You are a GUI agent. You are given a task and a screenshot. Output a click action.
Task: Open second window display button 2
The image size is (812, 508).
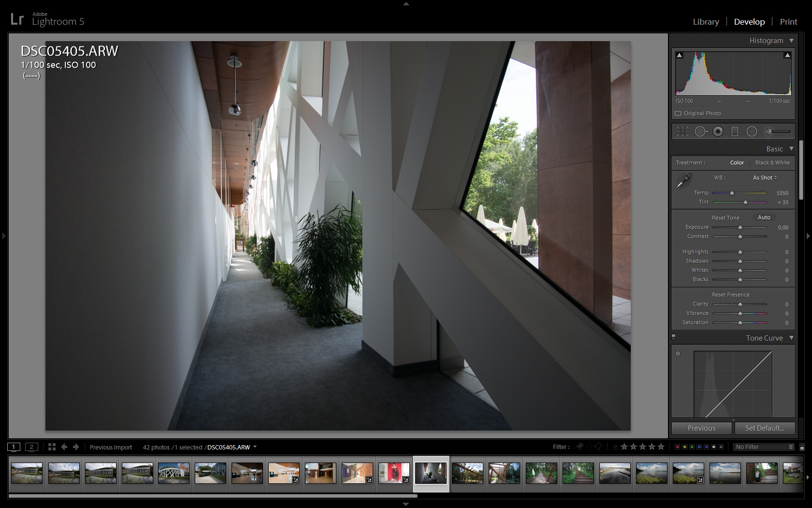click(31, 447)
